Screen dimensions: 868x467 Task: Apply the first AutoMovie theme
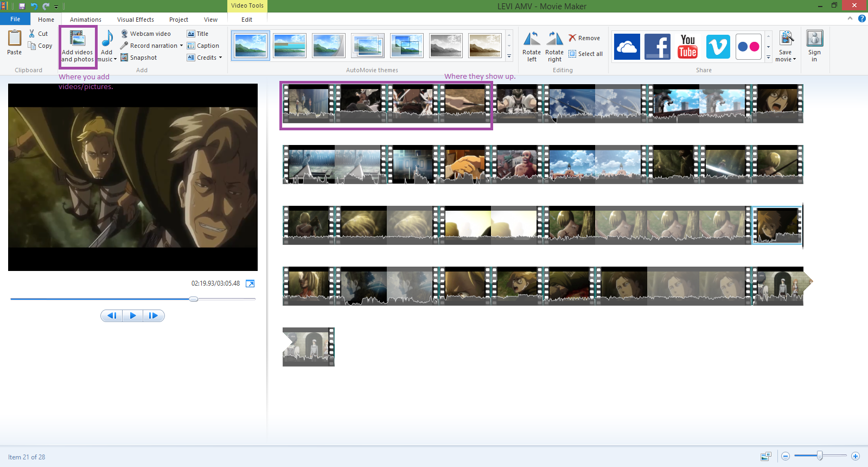(251, 46)
